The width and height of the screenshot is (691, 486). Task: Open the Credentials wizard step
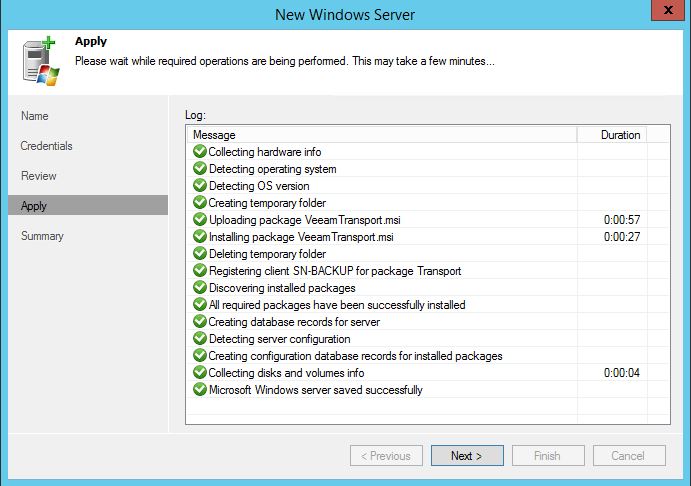[x=46, y=146]
